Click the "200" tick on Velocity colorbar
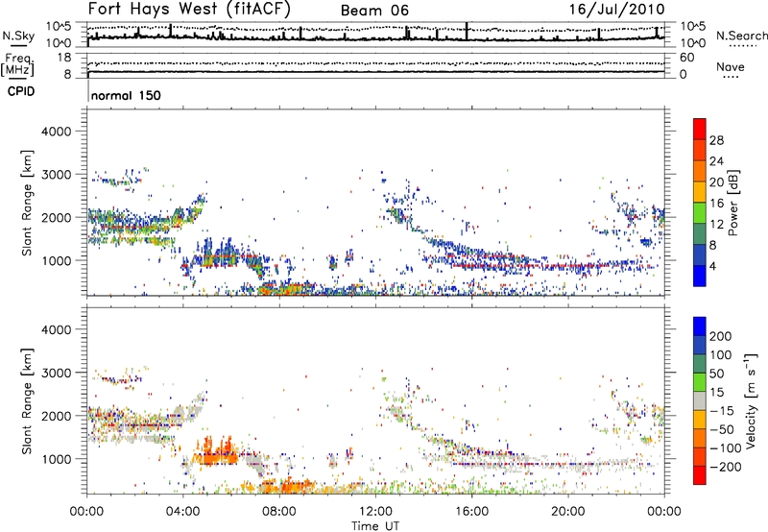The width and height of the screenshot is (768, 532). 721,336
